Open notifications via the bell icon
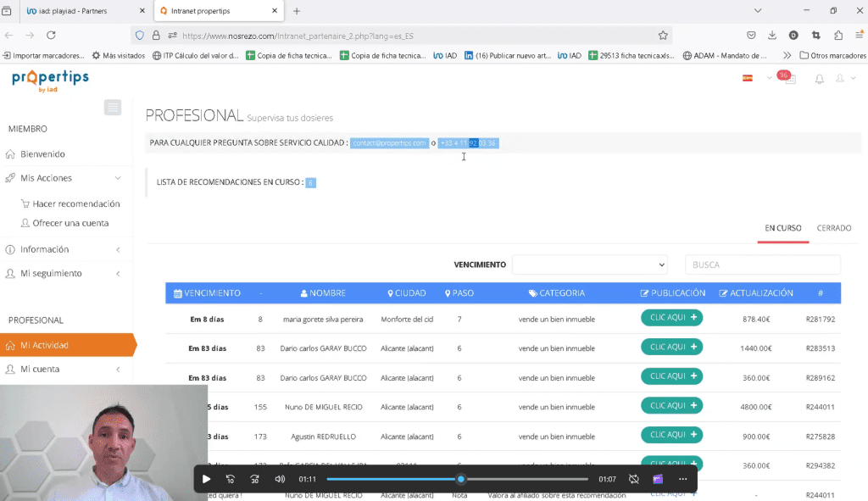 819,80
